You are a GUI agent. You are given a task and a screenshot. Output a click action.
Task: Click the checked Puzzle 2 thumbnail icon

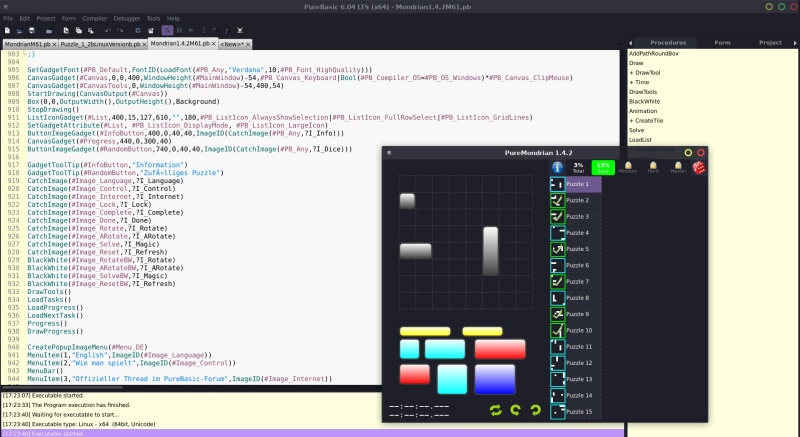557,200
